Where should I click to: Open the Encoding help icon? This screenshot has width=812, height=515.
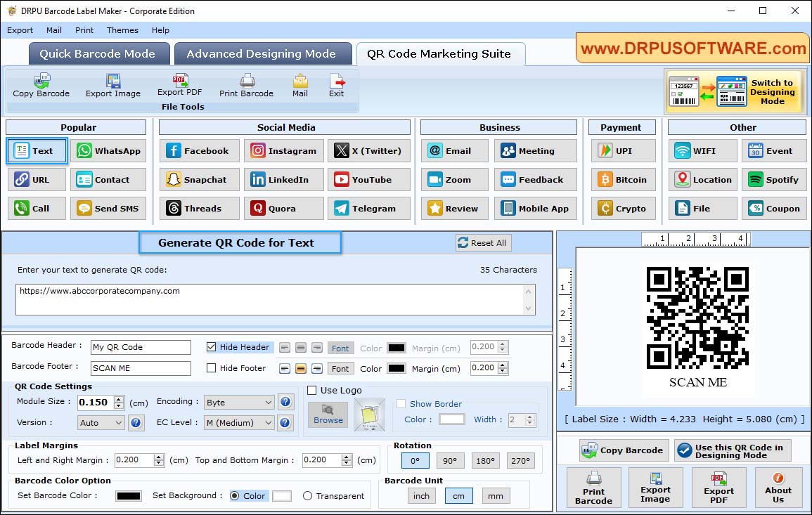coord(285,402)
